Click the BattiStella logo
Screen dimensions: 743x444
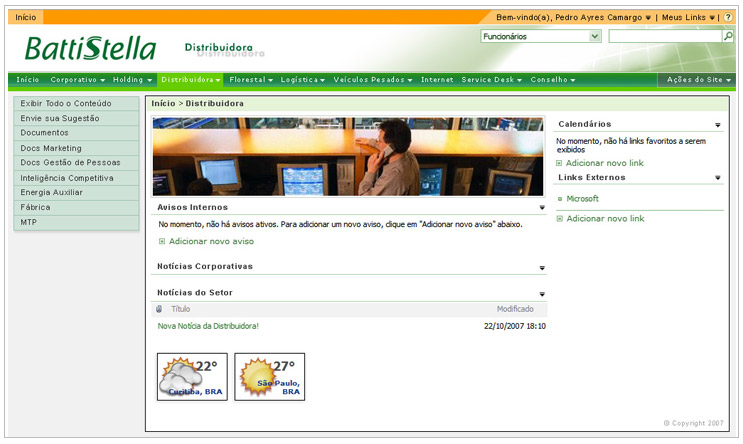pyautogui.click(x=90, y=48)
